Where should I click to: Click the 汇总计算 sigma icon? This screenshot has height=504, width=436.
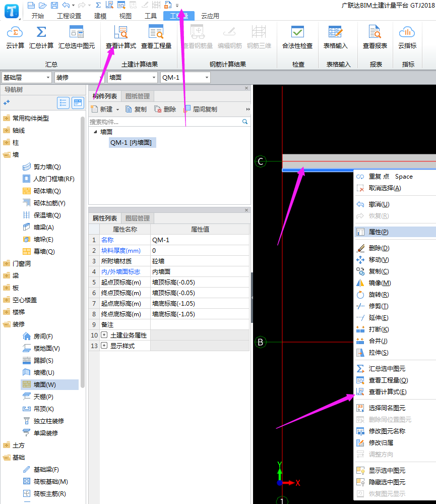[x=41, y=32]
